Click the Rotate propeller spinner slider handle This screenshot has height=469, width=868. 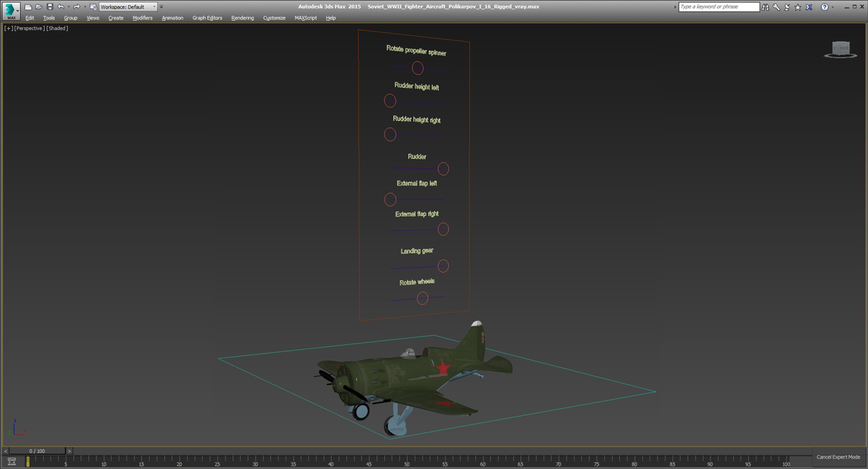pos(418,68)
